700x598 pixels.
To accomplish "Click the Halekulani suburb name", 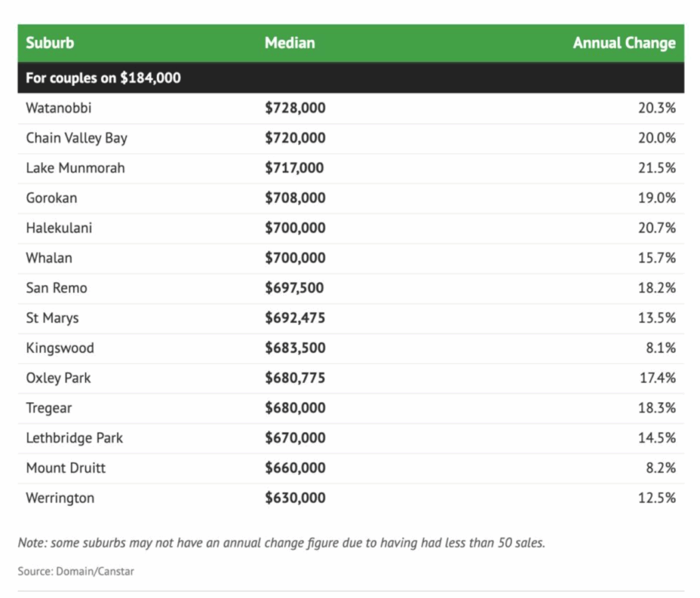I will 59,228.
